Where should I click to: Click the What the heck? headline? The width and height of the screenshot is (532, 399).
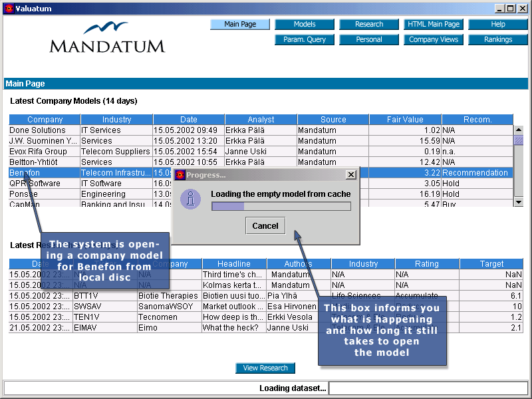[234, 328]
